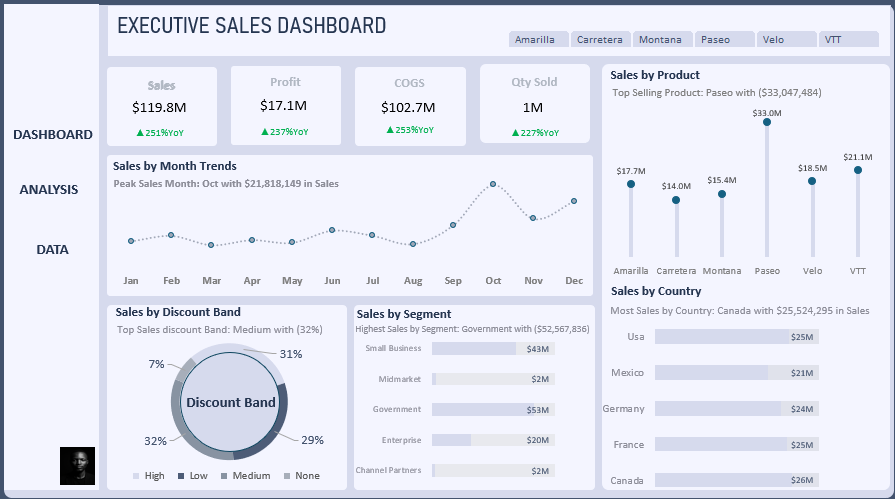Image resolution: width=895 pixels, height=499 pixels.
Task: Click the Qty Sold value 1M
Action: (533, 107)
